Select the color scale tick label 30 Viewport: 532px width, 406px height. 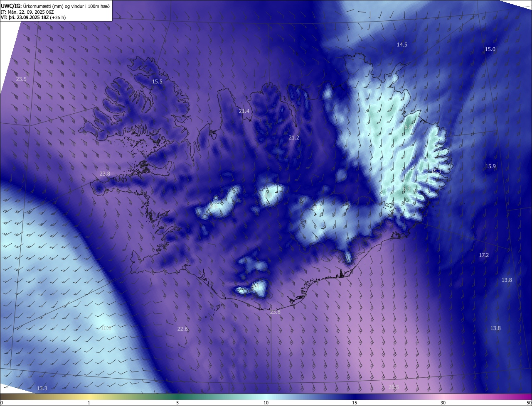443,403
